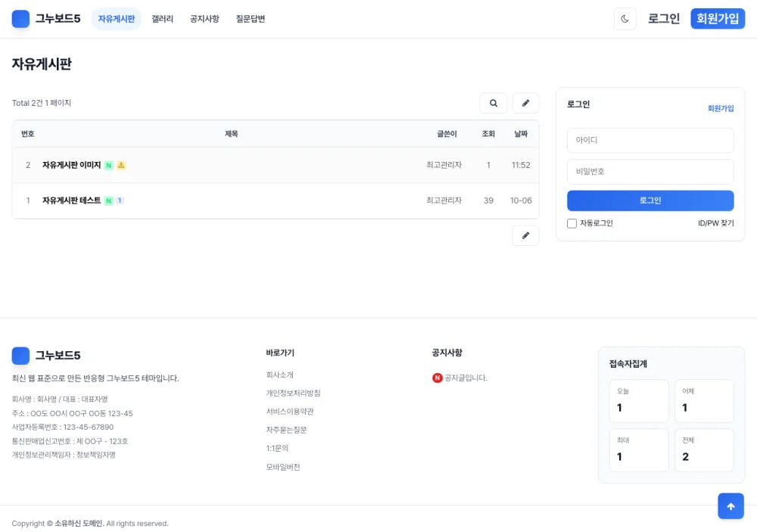Image resolution: width=757 pixels, height=532 pixels.
Task: Click the footer 그누보드5 blue logo icon
Action: pyautogui.click(x=20, y=356)
